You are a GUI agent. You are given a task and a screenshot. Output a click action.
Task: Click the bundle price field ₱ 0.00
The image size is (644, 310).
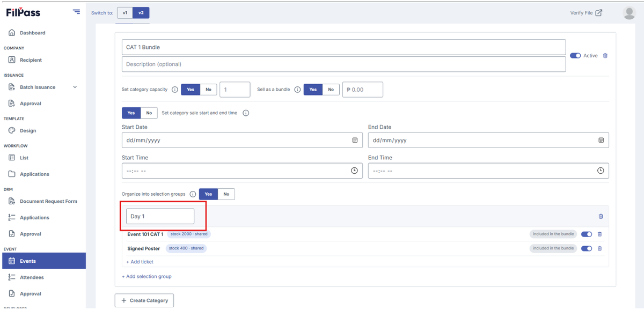[363, 90]
